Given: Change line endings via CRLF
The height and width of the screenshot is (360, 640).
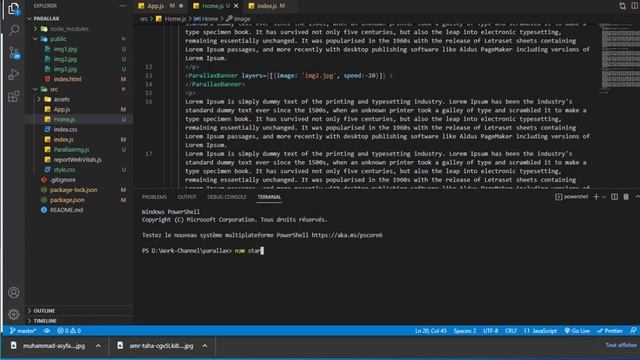Looking at the screenshot, I should [511, 331].
